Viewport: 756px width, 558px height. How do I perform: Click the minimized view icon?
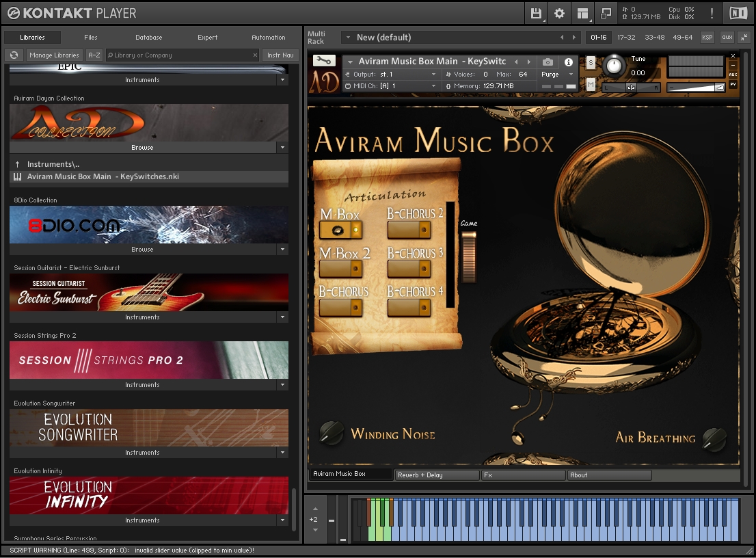pyautogui.click(x=606, y=14)
